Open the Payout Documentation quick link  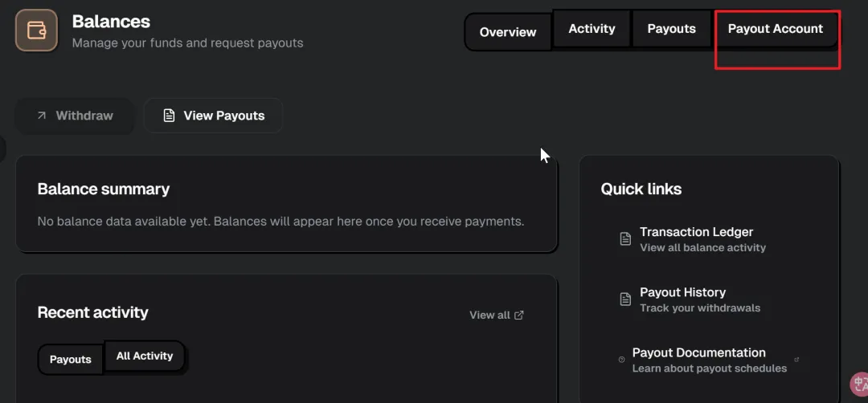pyautogui.click(x=698, y=352)
